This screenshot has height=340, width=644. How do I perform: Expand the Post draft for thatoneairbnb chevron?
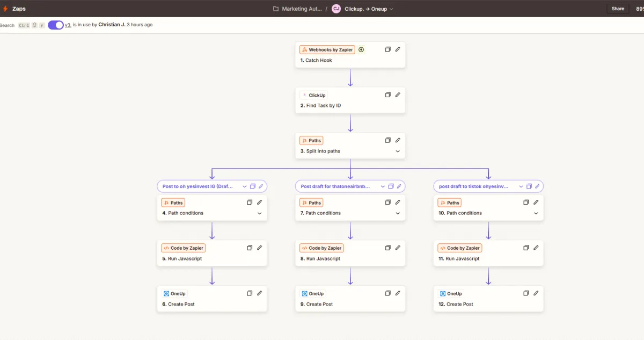383,186
